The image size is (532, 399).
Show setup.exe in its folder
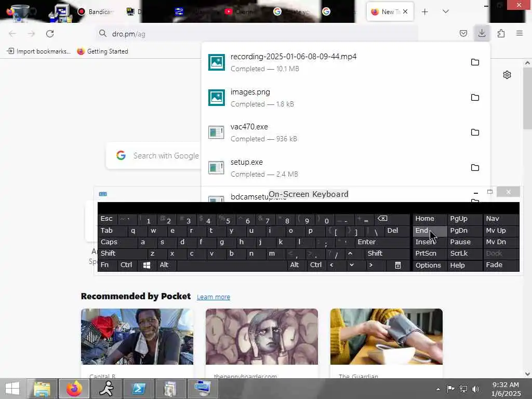[475, 168]
